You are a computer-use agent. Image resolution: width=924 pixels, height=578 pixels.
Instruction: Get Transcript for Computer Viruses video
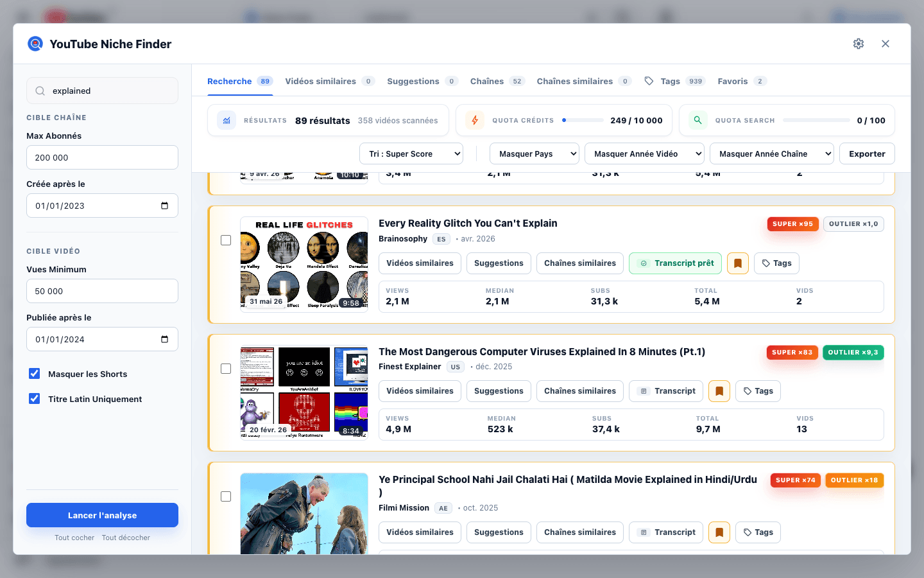point(666,391)
